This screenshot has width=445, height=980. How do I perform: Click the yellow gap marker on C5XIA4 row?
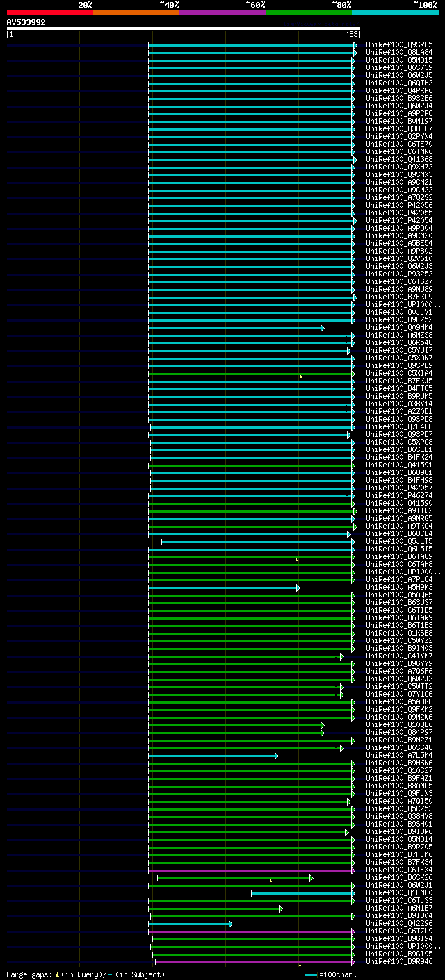[300, 376]
